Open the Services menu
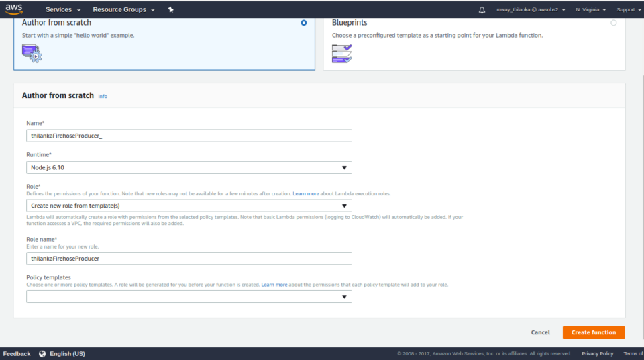The image size is (644, 360). 63,10
